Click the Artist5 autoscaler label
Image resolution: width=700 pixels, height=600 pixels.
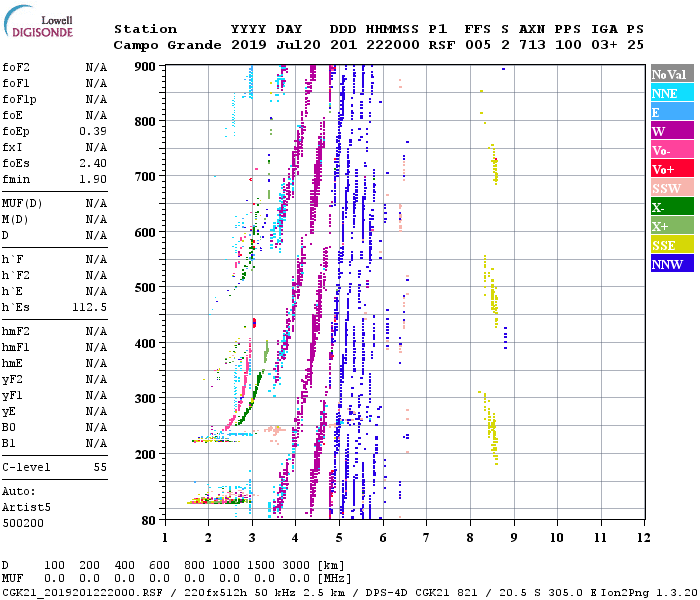coord(26,508)
